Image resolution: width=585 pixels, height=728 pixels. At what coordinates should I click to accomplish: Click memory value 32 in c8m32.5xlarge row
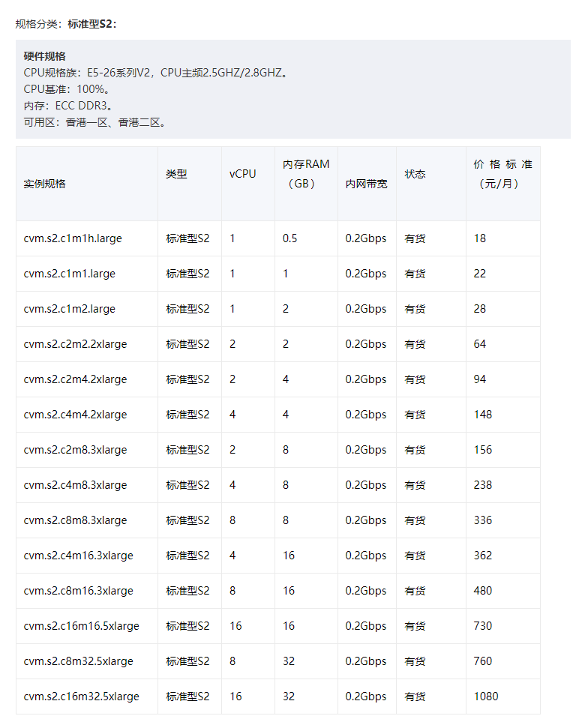(x=289, y=662)
